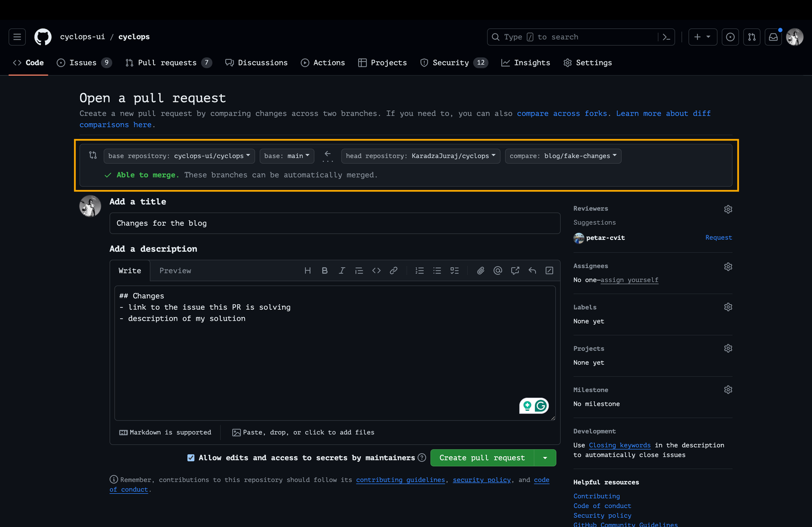Screen dimensions: 812x527
Task: Toggle Allow edits by maintainers checkbox
Action: tap(191, 458)
